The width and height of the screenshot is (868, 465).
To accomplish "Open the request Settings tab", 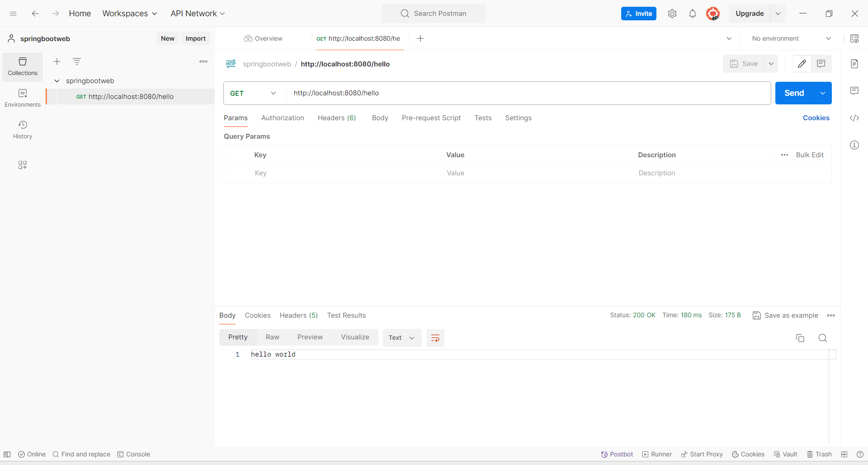I will click(518, 118).
